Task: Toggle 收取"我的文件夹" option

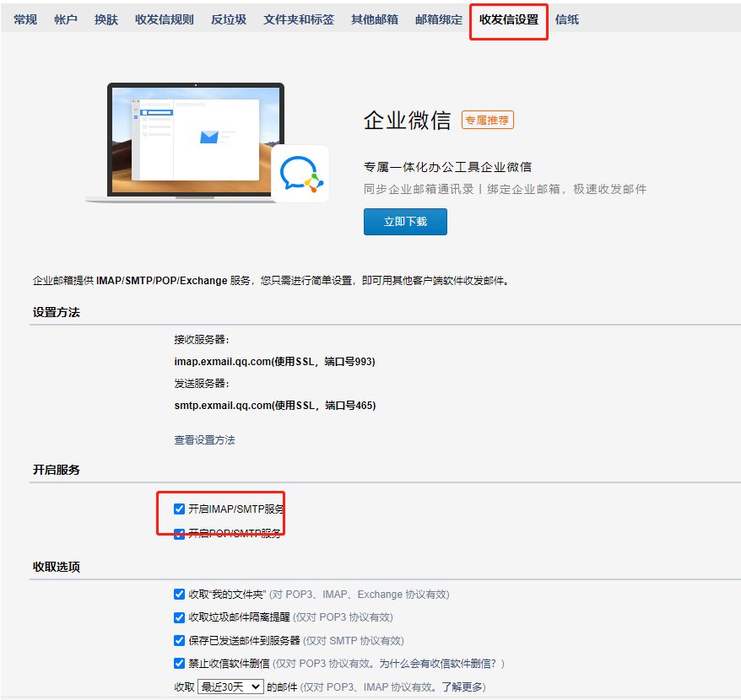Action: 179,594
